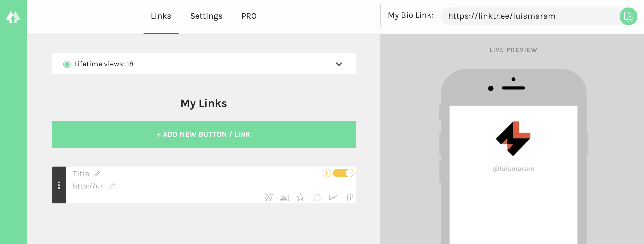The height and width of the screenshot is (244, 644).
Task: Click the thumbnail image icon on link
Action: coord(284,197)
